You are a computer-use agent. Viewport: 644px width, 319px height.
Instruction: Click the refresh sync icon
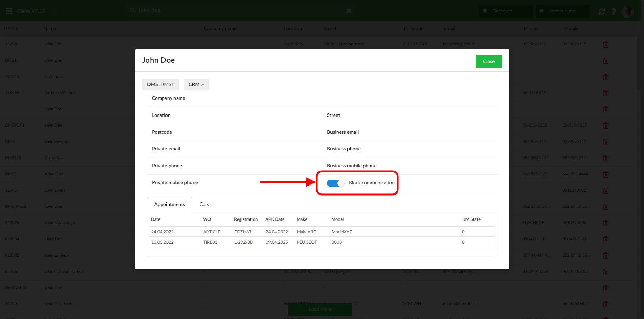(x=602, y=11)
